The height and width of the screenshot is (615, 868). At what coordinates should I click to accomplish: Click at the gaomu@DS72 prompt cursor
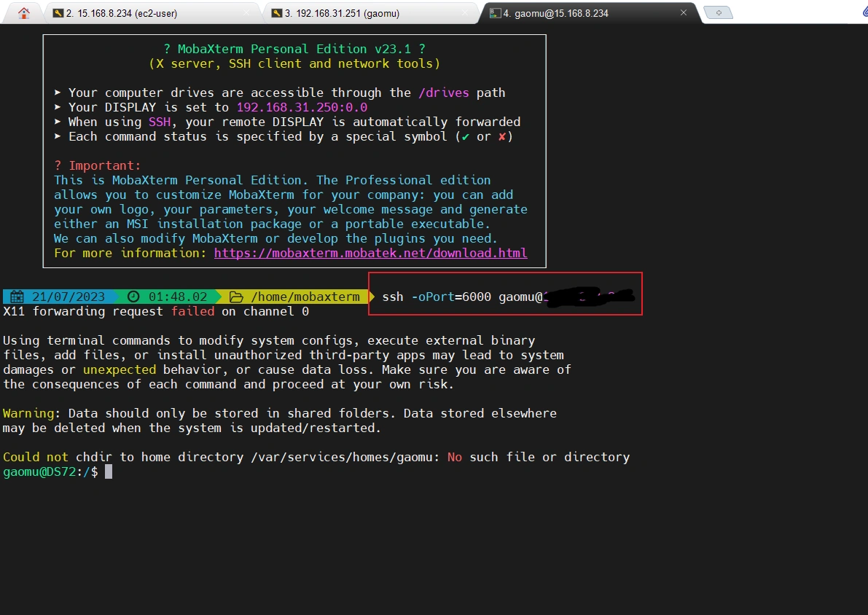[109, 471]
